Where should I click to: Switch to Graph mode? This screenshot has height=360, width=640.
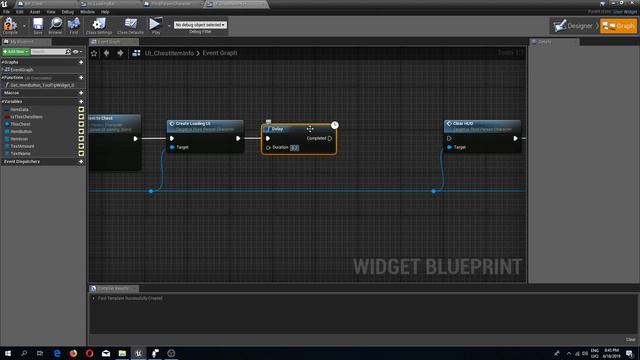coord(618,26)
